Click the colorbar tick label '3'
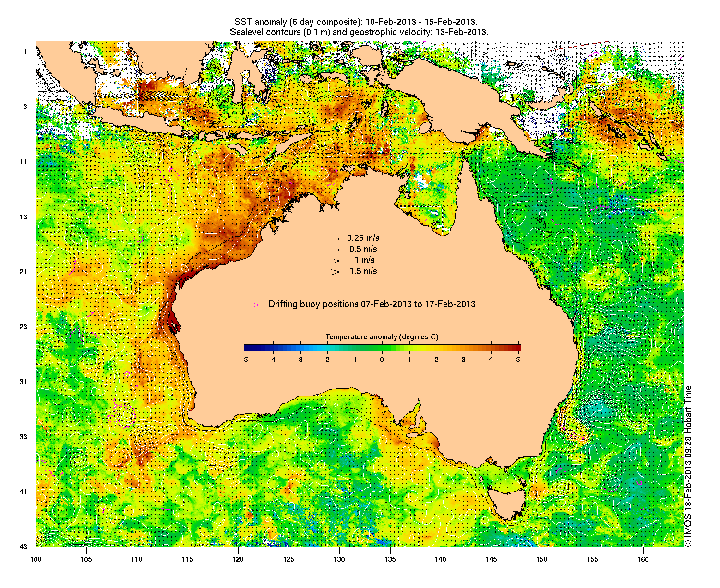This screenshot has height=588, width=720. (x=464, y=359)
